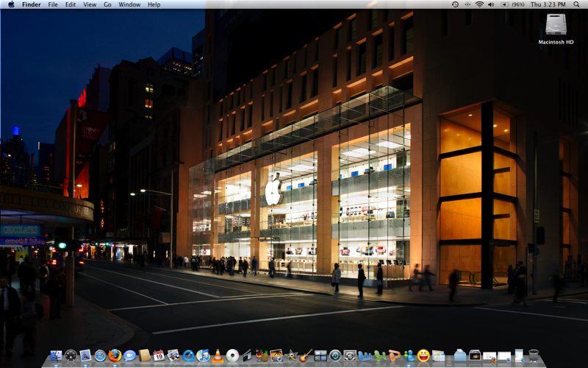The height and width of the screenshot is (368, 588).
Task: Open Firefox from the dock
Action: pos(115,355)
